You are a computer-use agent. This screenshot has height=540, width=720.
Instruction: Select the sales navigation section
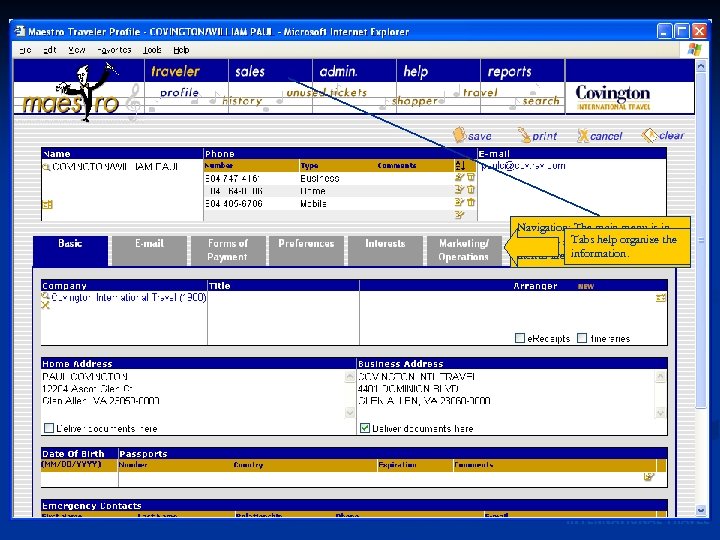click(250, 71)
